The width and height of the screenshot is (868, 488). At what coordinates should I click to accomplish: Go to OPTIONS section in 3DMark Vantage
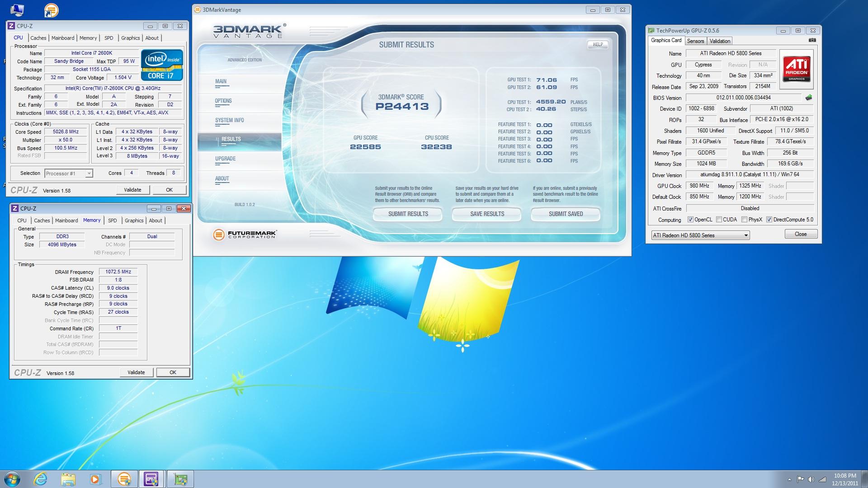[223, 101]
